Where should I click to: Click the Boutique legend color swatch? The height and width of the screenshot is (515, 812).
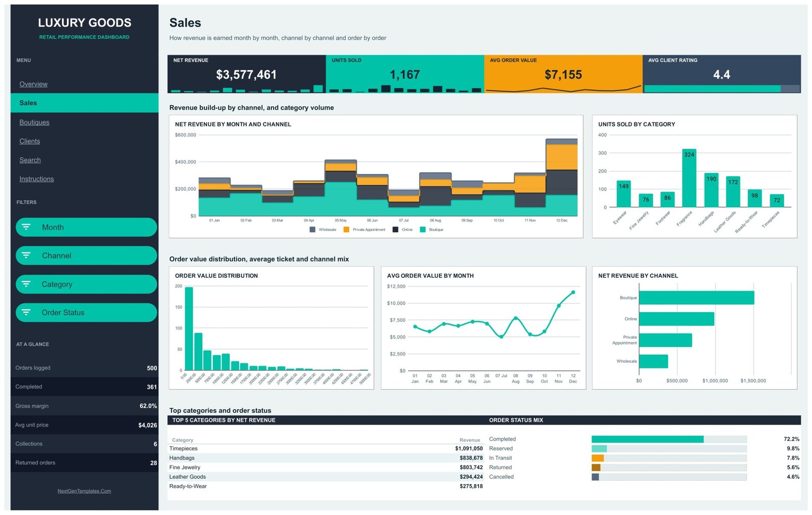[x=423, y=230]
